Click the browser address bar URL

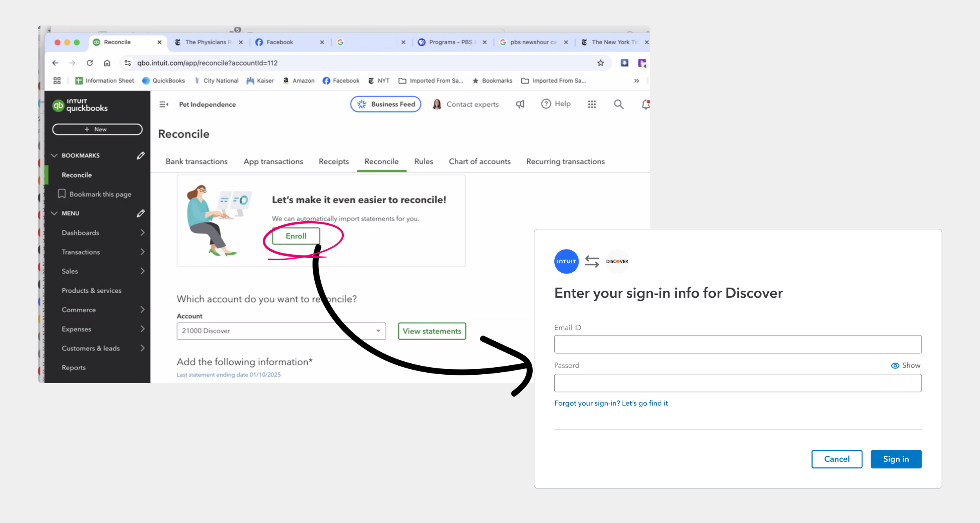point(207,63)
